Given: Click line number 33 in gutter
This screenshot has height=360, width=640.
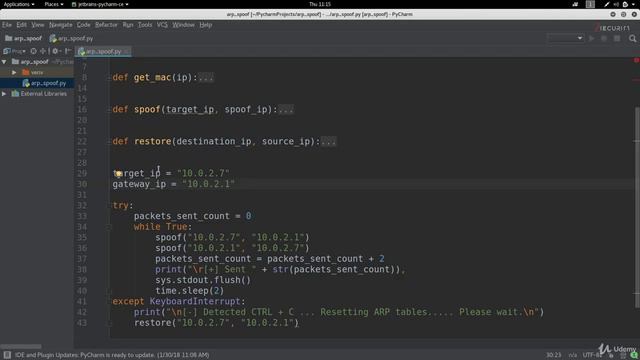Looking at the screenshot, I should coord(82,216).
